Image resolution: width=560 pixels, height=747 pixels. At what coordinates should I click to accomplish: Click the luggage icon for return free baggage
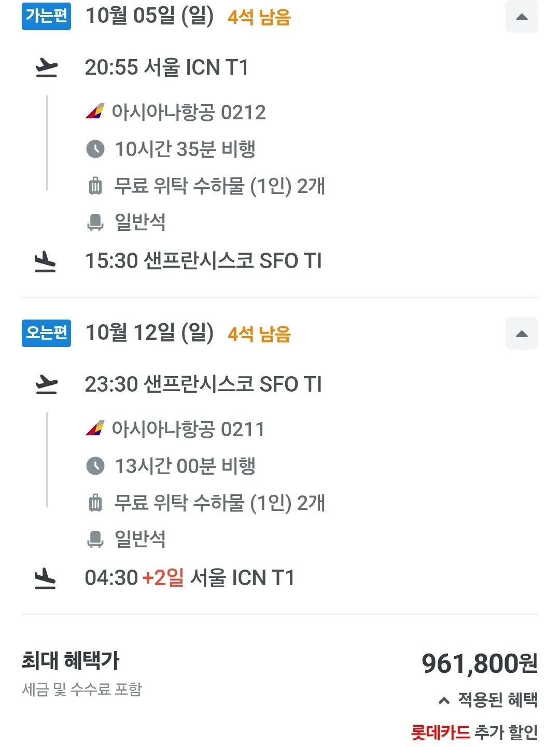point(95,503)
